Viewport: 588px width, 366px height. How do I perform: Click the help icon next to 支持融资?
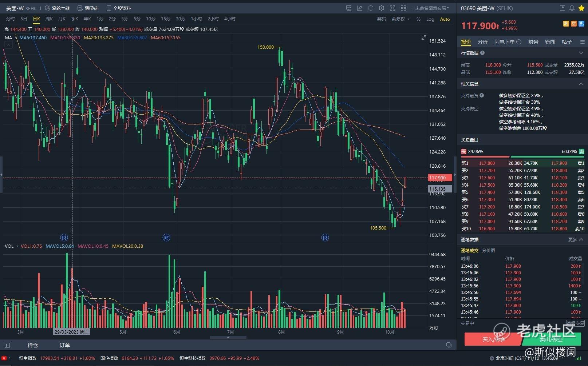[x=482, y=96]
